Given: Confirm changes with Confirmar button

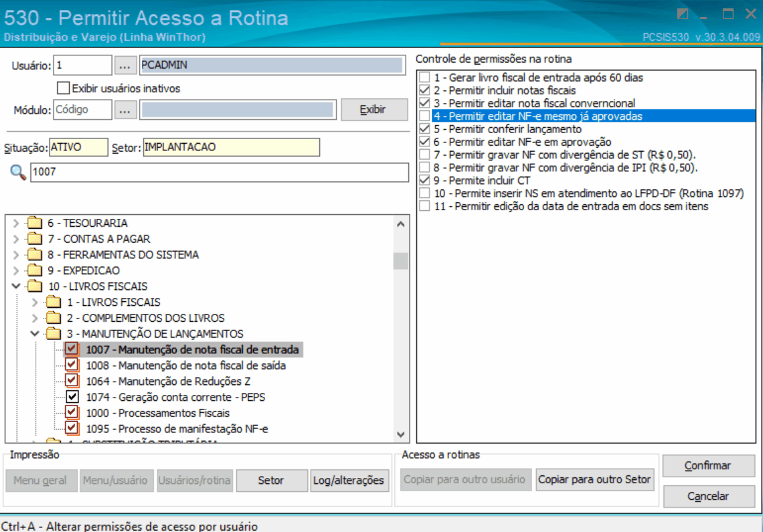Looking at the screenshot, I should pyautogui.click(x=708, y=465).
